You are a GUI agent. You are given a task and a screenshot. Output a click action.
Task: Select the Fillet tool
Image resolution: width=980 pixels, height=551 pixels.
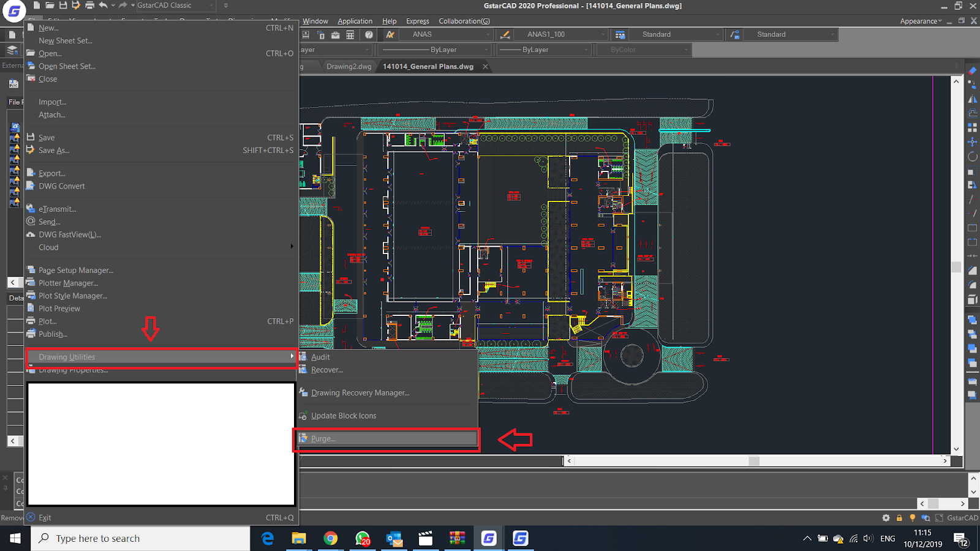tap(973, 283)
